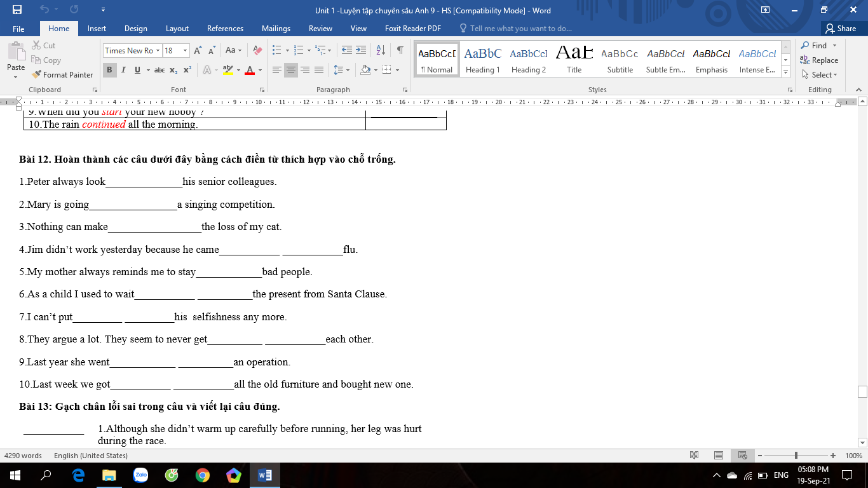Toggle Print Layout view in status bar
This screenshot has height=488, width=868.
point(718,456)
